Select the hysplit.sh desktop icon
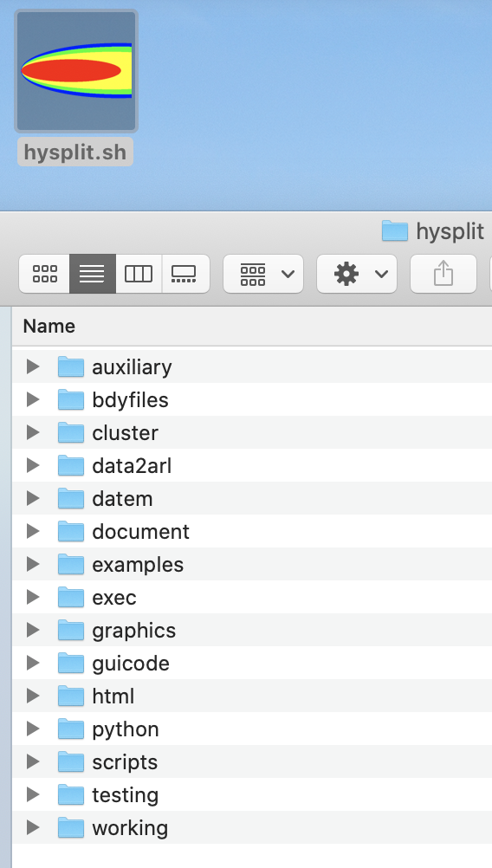Viewport: 492px width, 868px height. (x=76, y=71)
